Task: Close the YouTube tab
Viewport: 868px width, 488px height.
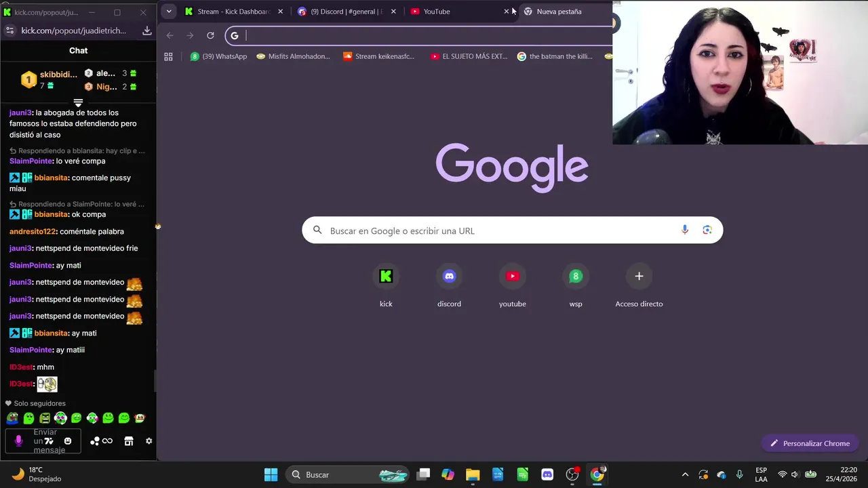Action: pyautogui.click(x=506, y=12)
